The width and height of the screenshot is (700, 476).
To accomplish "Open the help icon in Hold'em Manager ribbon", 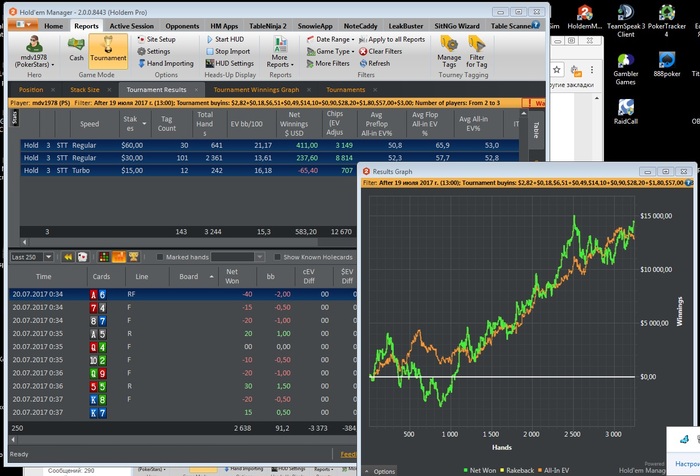I will point(536,25).
